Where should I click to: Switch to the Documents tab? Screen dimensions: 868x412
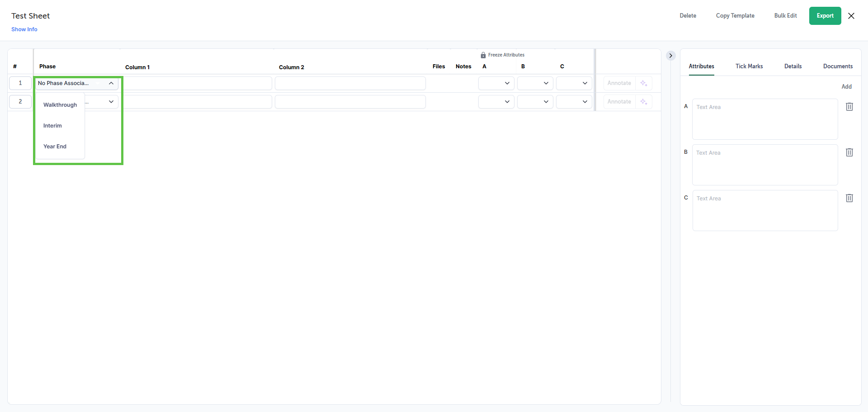tap(838, 66)
